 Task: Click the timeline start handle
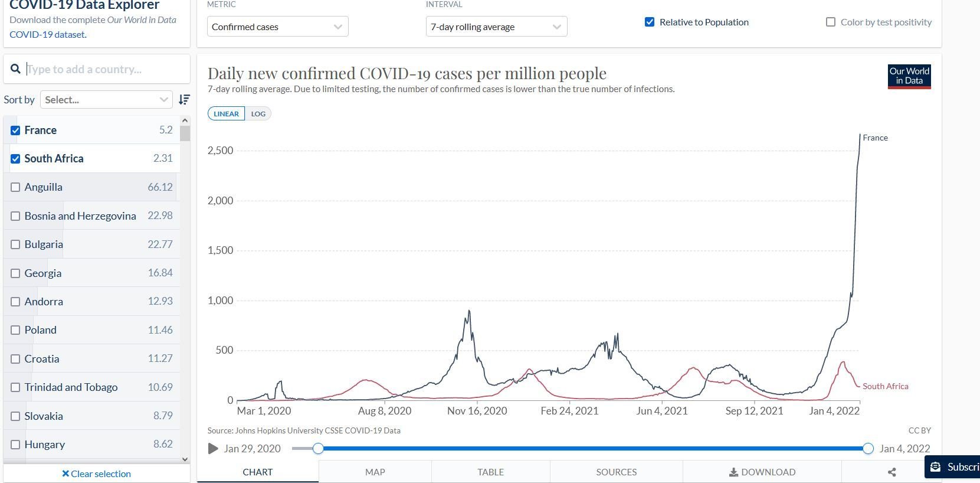point(318,449)
